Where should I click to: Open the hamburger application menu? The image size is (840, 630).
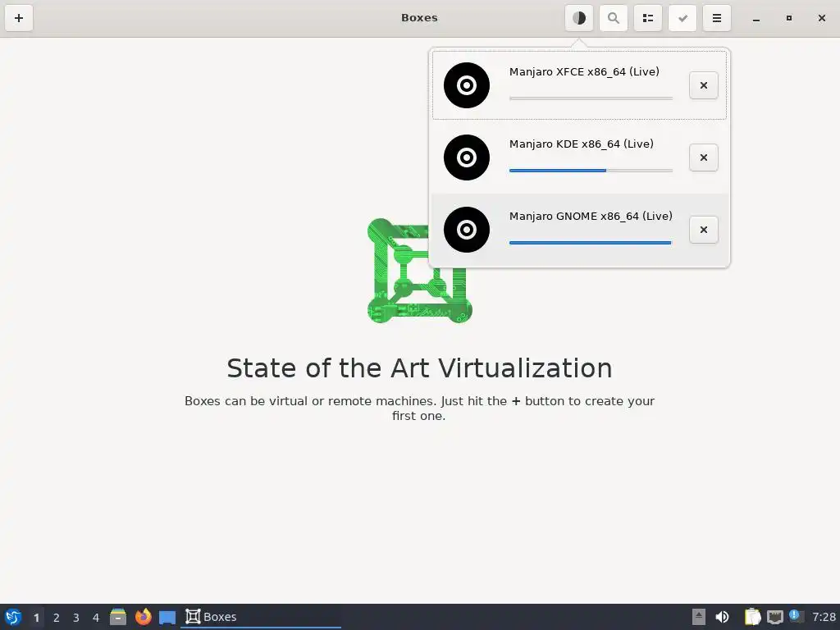(x=717, y=18)
